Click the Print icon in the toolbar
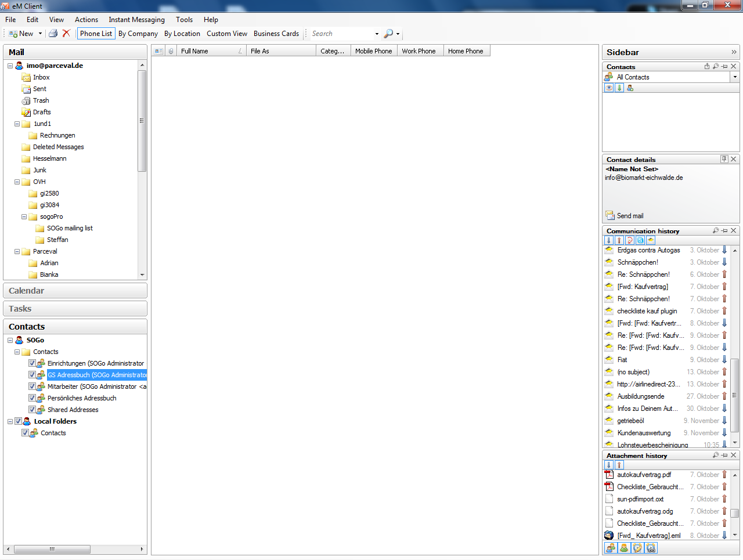This screenshot has height=560, width=743. click(53, 34)
